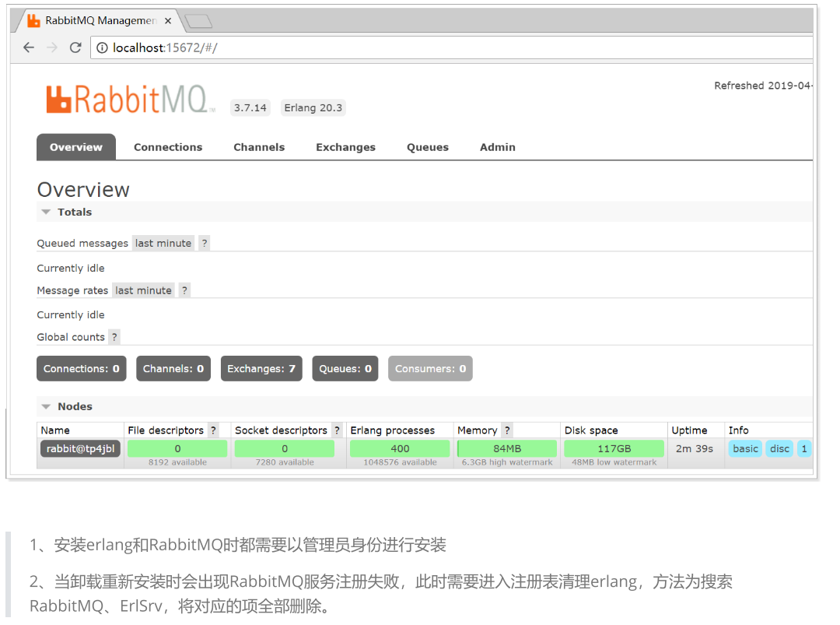Image resolution: width=840 pixels, height=625 pixels.
Task: Click the Erlang processes column header
Action: pyautogui.click(x=392, y=430)
